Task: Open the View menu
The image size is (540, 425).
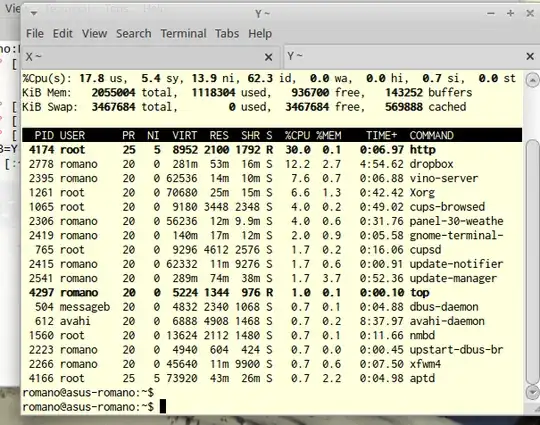Action: coord(94,33)
